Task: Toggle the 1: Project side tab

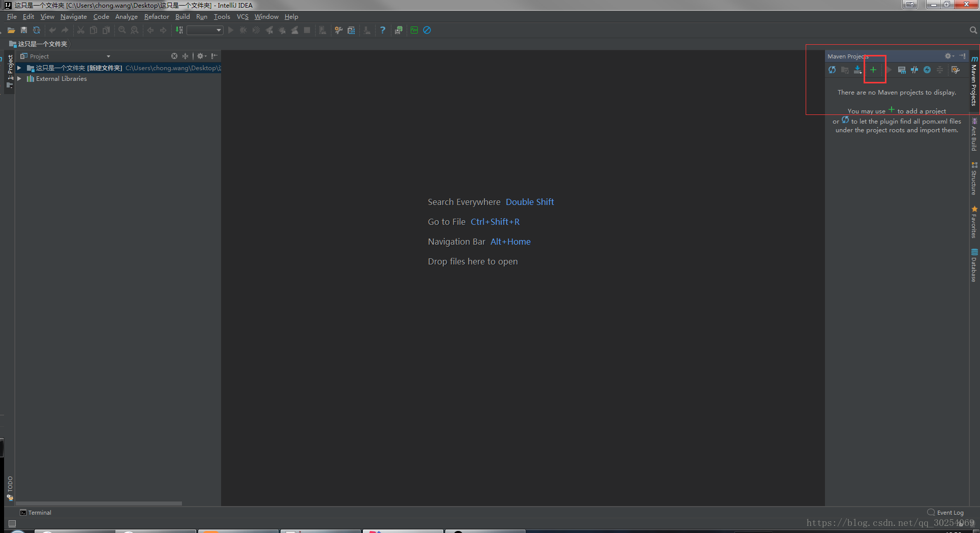Action: point(10,71)
